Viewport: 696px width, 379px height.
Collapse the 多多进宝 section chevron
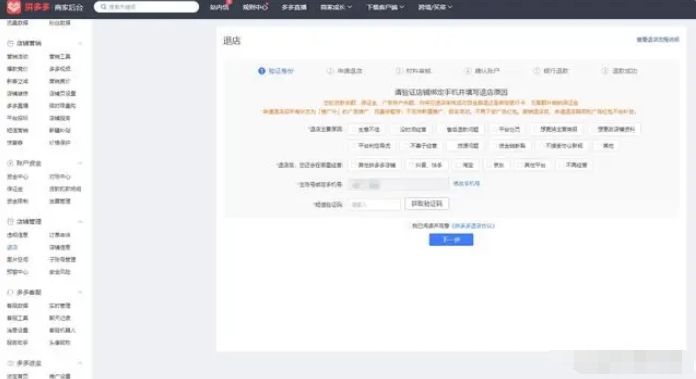tap(80, 363)
